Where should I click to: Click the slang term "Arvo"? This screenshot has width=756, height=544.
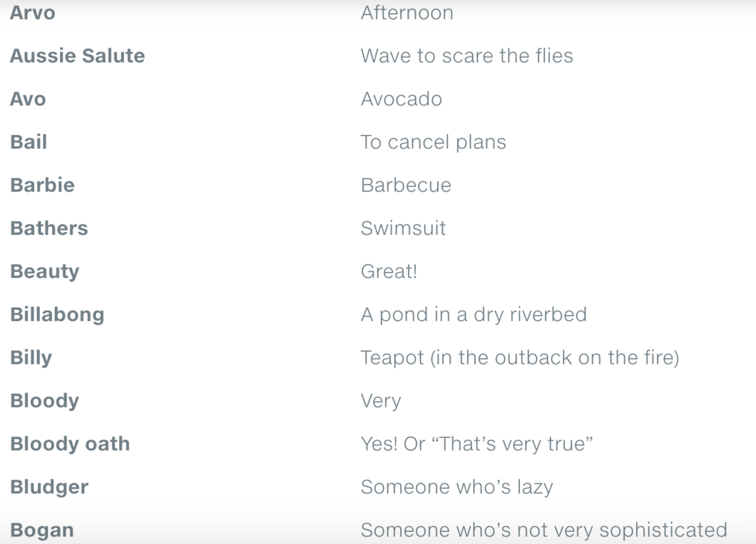point(33,13)
